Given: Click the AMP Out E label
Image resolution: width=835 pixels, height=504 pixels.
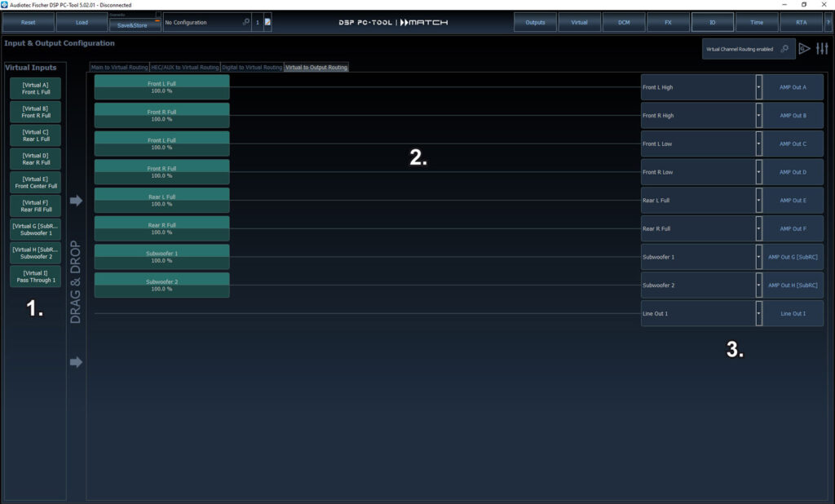Looking at the screenshot, I should point(793,201).
